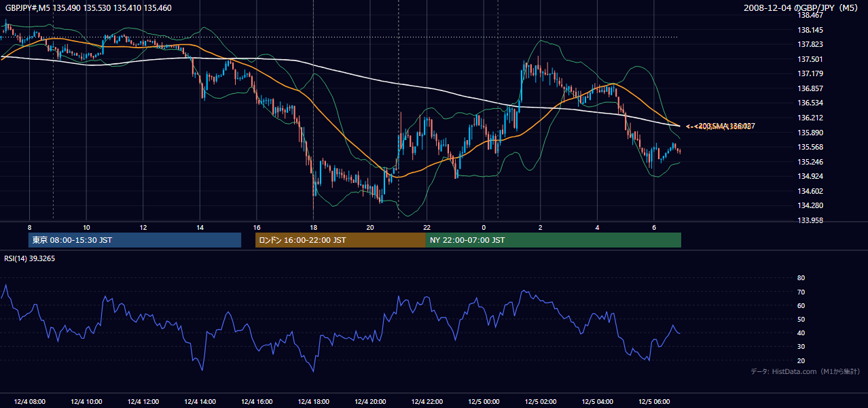Click RSI axis level 40
The image size is (868, 408).
(801, 333)
